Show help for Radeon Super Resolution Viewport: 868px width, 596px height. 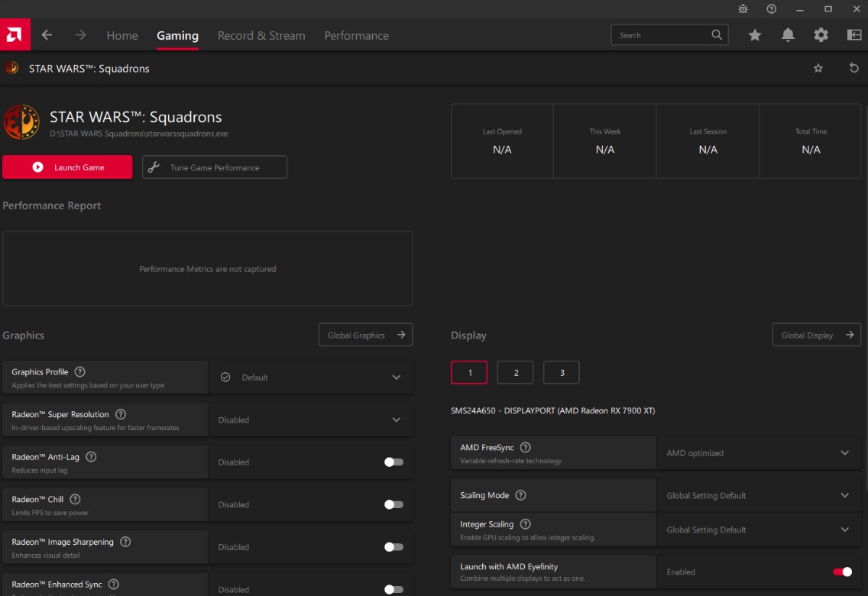(x=121, y=414)
